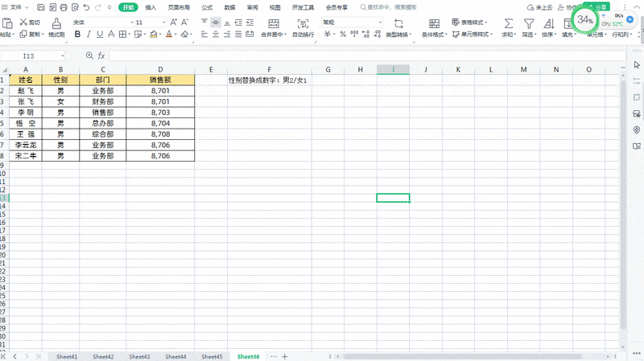Click the Print icon

pos(64,7)
